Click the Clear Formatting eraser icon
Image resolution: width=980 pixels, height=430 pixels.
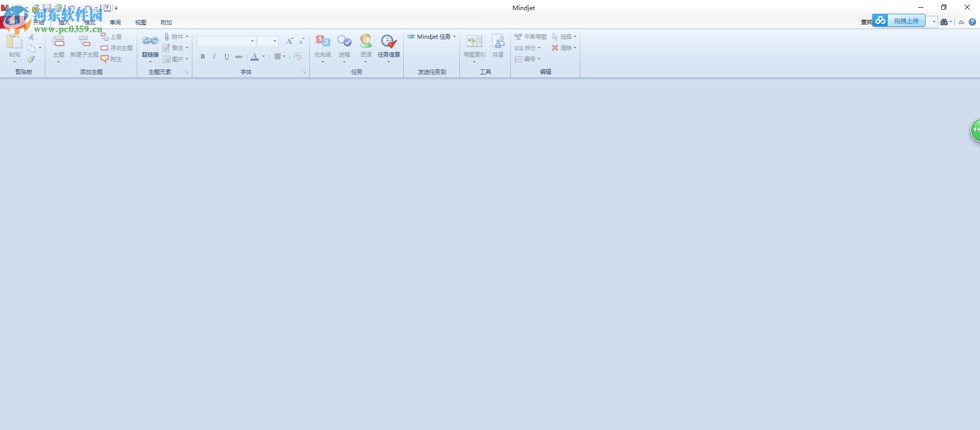click(298, 56)
